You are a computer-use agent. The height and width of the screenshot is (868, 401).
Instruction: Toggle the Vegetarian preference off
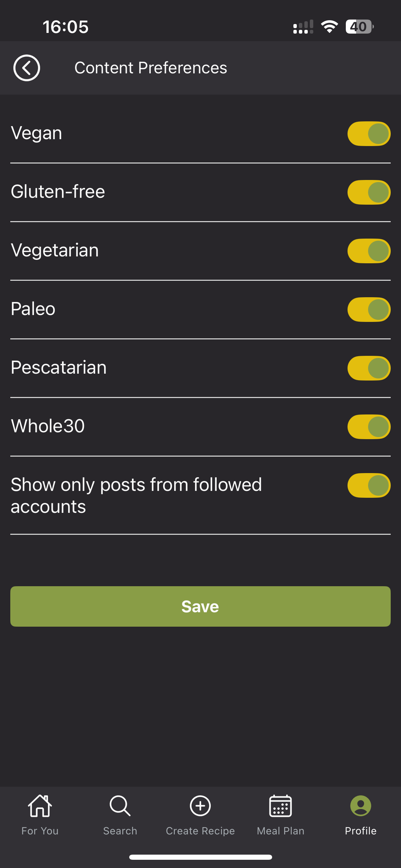pyautogui.click(x=369, y=251)
